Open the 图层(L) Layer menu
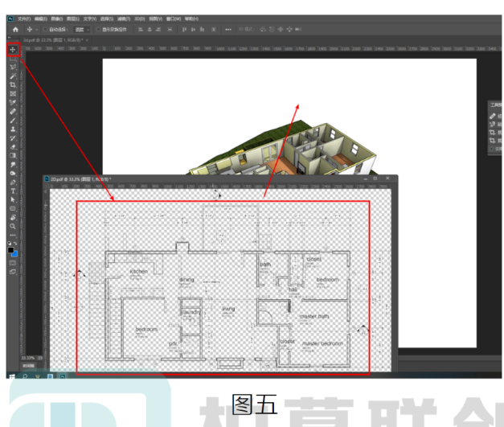Screen dimensions: 504x427 pyautogui.click(x=73, y=19)
